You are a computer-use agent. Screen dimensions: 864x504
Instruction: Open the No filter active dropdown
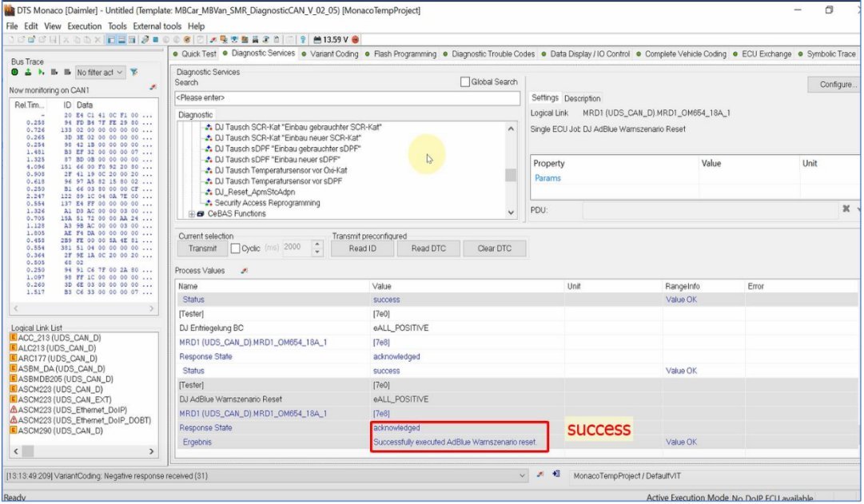(100, 72)
